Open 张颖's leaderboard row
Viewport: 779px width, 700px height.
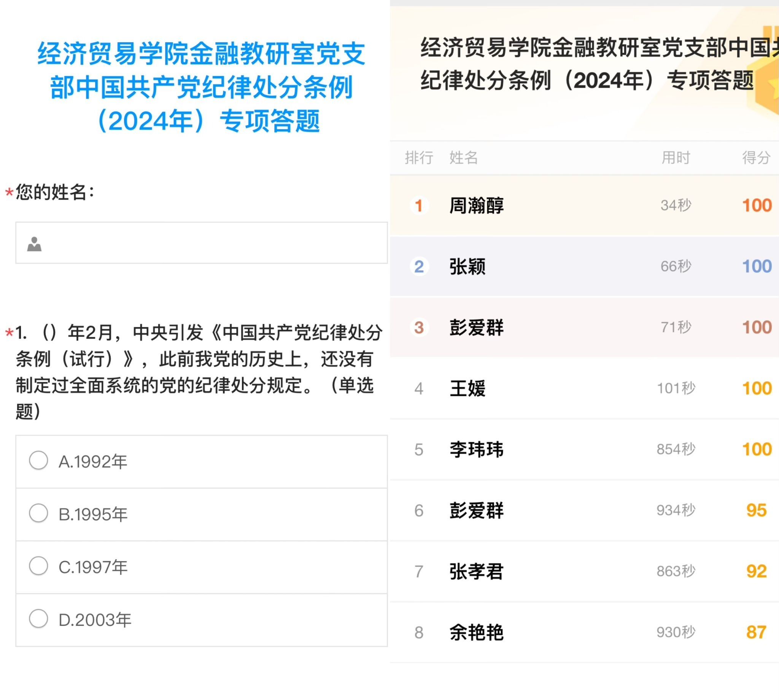tap(467, 266)
